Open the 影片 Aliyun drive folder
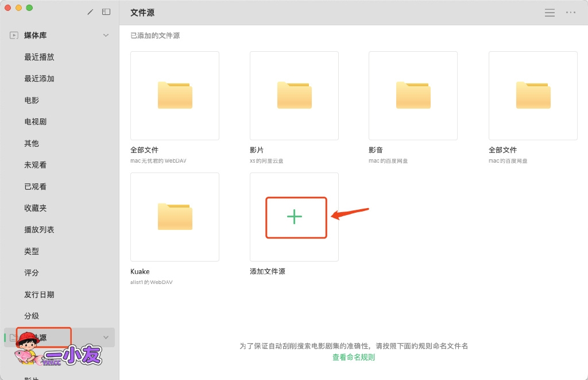The width and height of the screenshot is (588, 380). (294, 95)
